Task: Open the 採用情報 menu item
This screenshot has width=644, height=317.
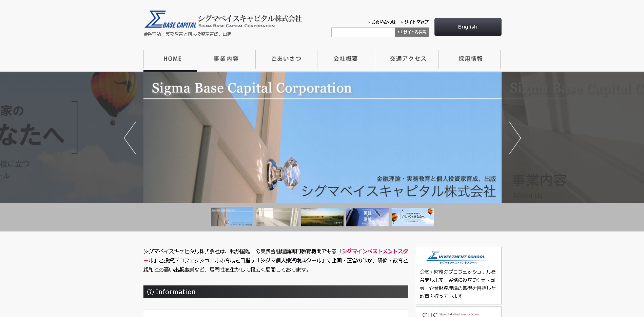Action: (470, 59)
